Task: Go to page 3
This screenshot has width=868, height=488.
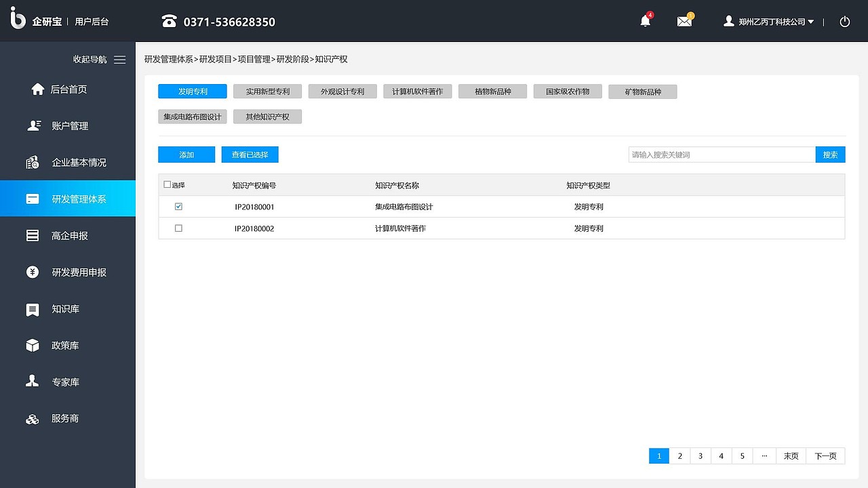Action: 701,456
